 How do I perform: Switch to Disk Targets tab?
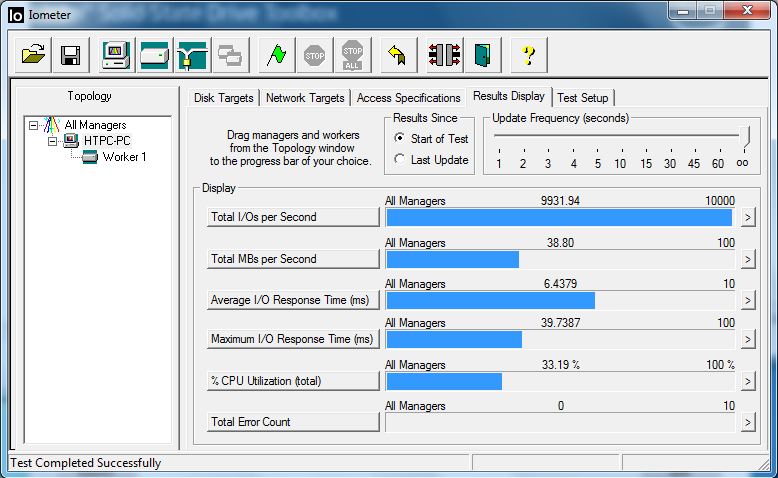pyautogui.click(x=224, y=98)
